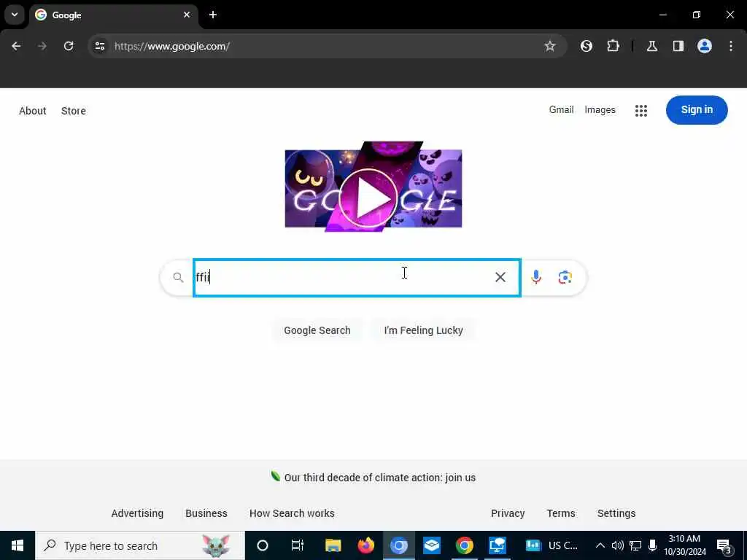The height and width of the screenshot is (560, 747).
Task: Launch File Explorer from taskbar
Action: pos(333,545)
